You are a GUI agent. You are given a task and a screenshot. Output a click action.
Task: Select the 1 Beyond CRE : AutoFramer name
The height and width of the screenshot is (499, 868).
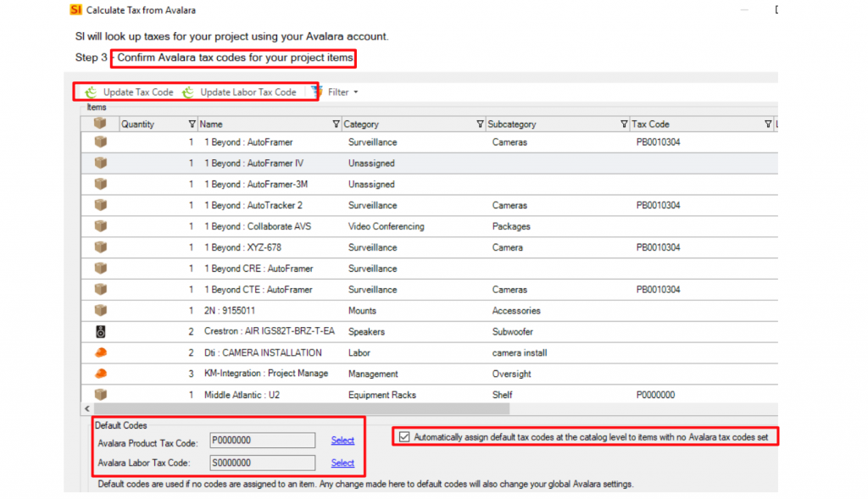(x=259, y=269)
